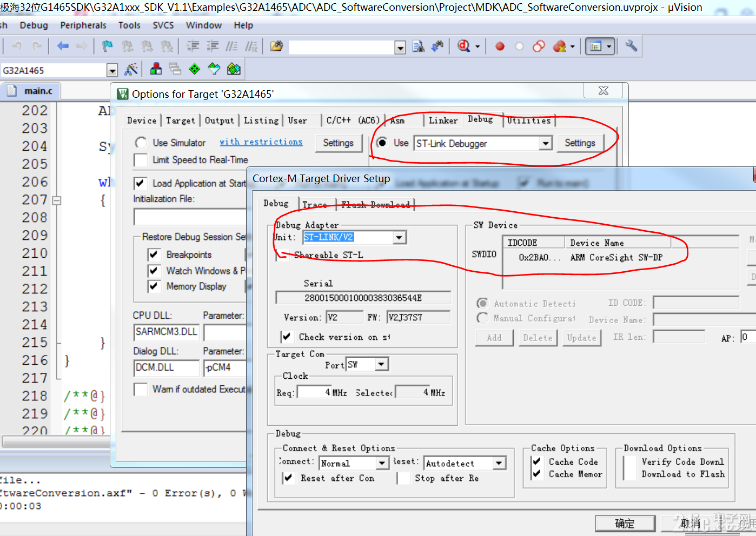Collapse the code fold at line 207

click(x=56, y=200)
